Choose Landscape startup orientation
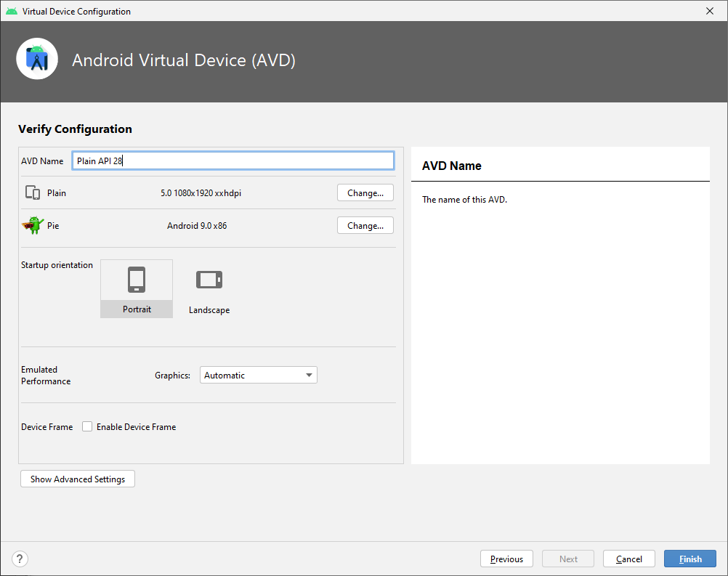The height and width of the screenshot is (576, 728). click(x=209, y=288)
